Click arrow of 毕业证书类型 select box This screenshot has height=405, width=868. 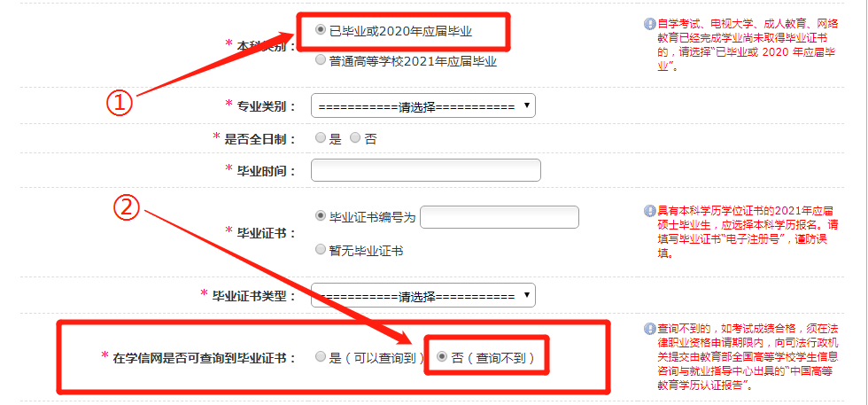pos(526,294)
